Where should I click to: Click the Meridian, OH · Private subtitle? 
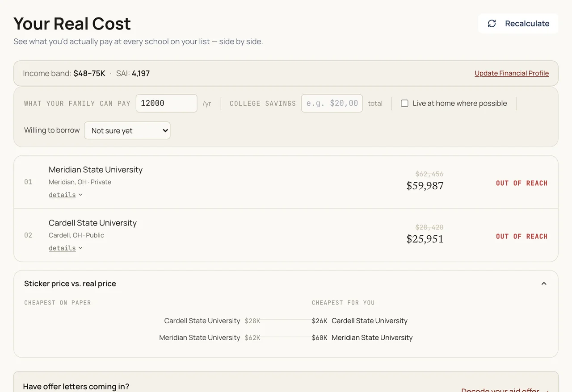click(80, 182)
